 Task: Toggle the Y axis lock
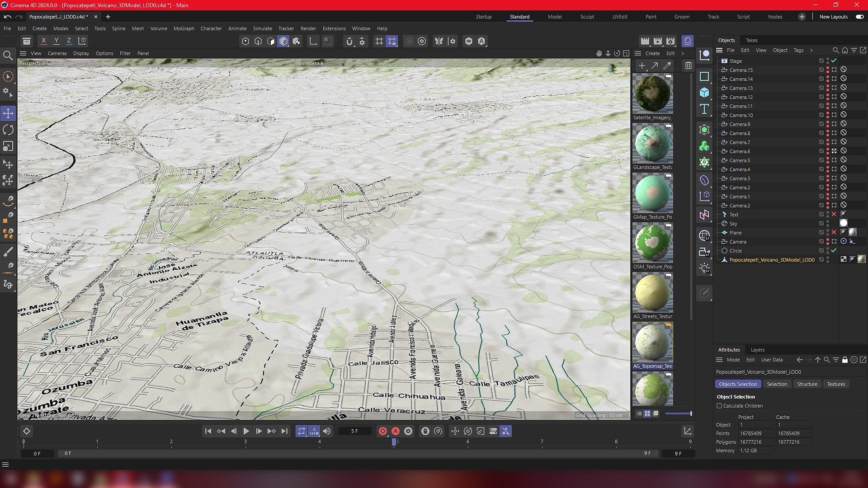(56, 41)
